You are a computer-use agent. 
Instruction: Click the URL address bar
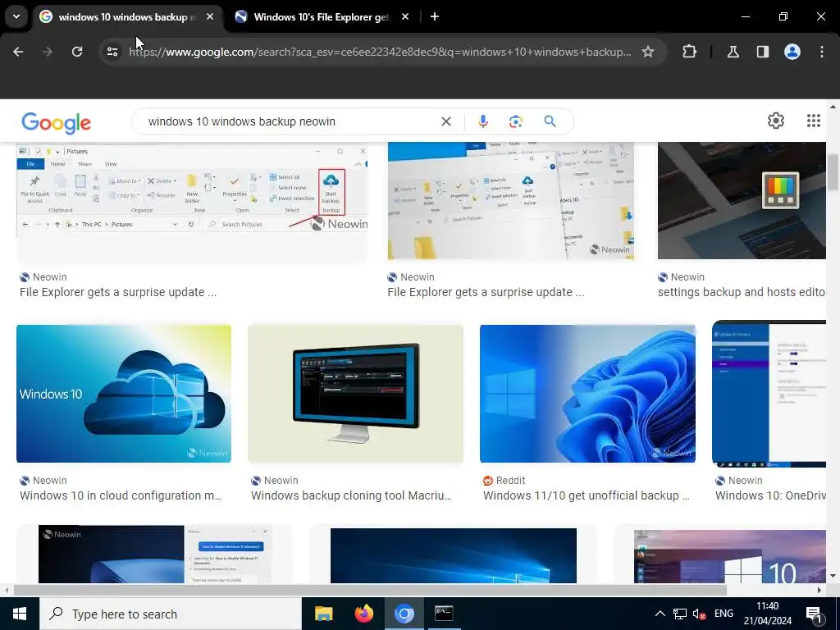click(380, 52)
